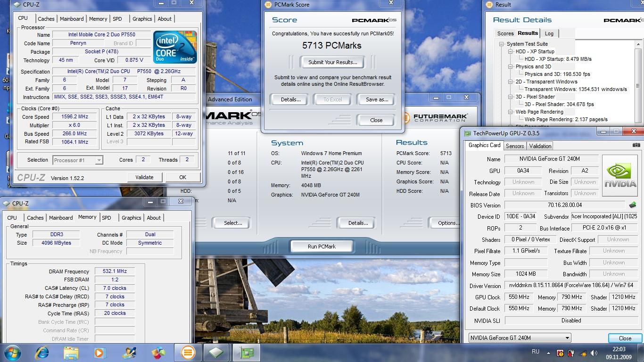This screenshot has width=644, height=362.
Task: Click the DRAM Frequency value 532.1 MHz
Action: pyautogui.click(x=115, y=271)
